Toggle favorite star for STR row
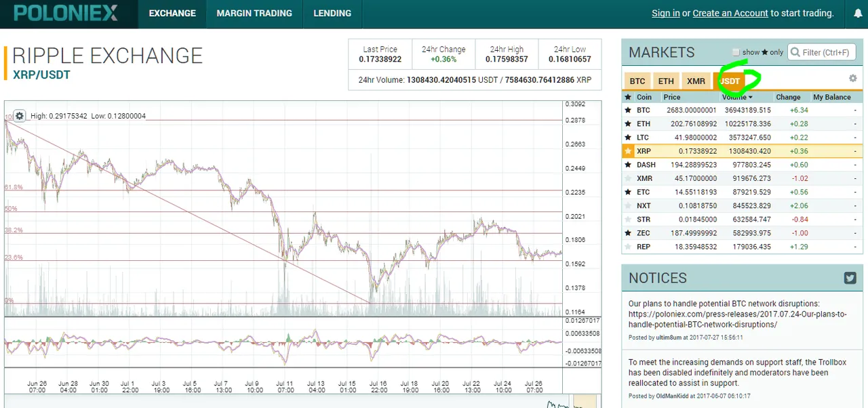The image size is (868, 408). tap(628, 219)
